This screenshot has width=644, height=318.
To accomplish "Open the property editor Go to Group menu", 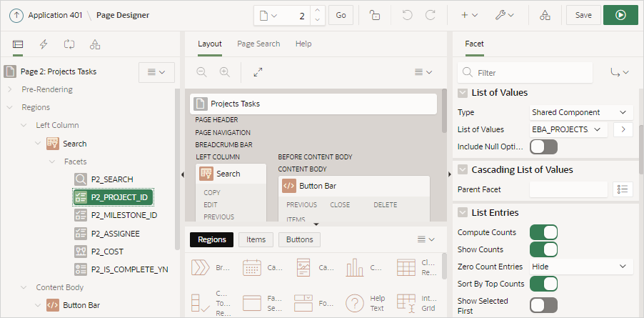I will click(x=619, y=73).
